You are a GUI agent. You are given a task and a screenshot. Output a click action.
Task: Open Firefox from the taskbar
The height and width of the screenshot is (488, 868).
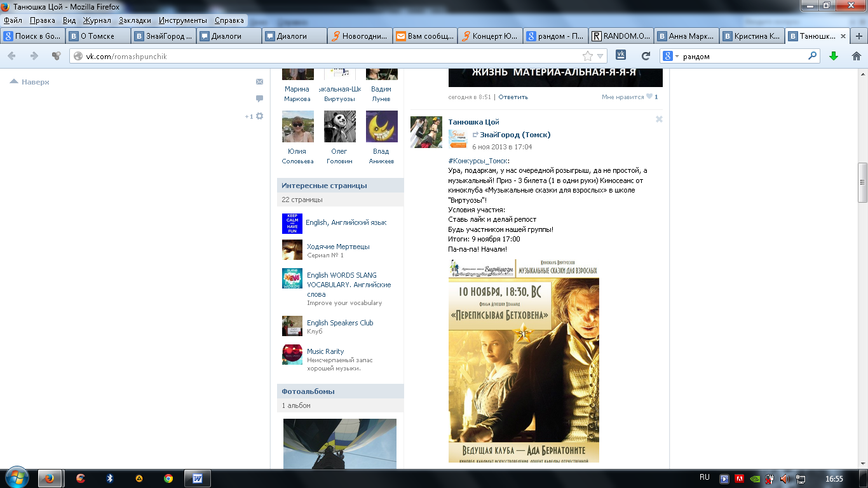point(49,478)
